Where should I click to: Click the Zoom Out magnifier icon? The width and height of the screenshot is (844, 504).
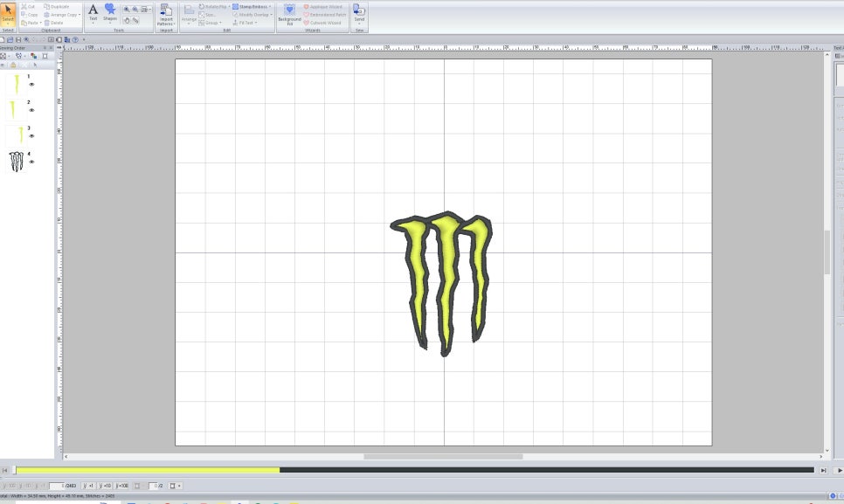pos(135,10)
